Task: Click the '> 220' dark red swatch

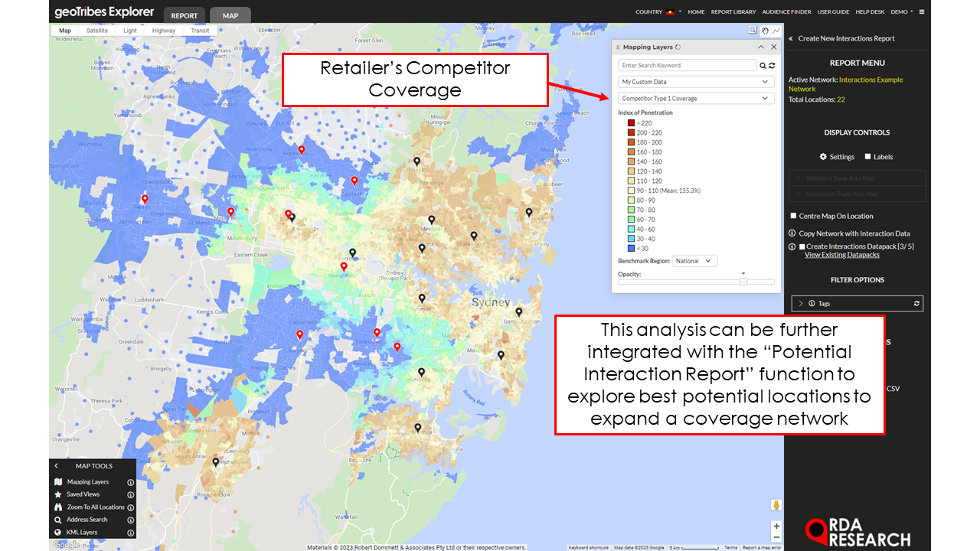Action: click(631, 123)
